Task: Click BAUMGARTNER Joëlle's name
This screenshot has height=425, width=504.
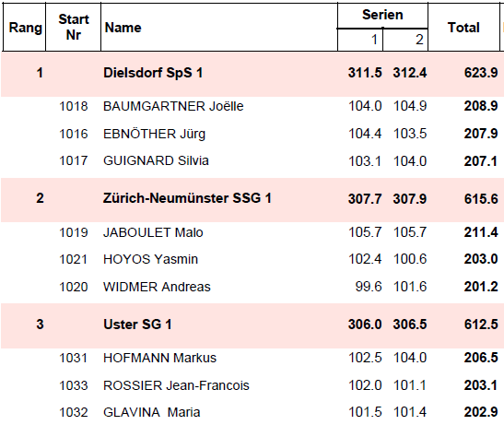Action: point(173,106)
